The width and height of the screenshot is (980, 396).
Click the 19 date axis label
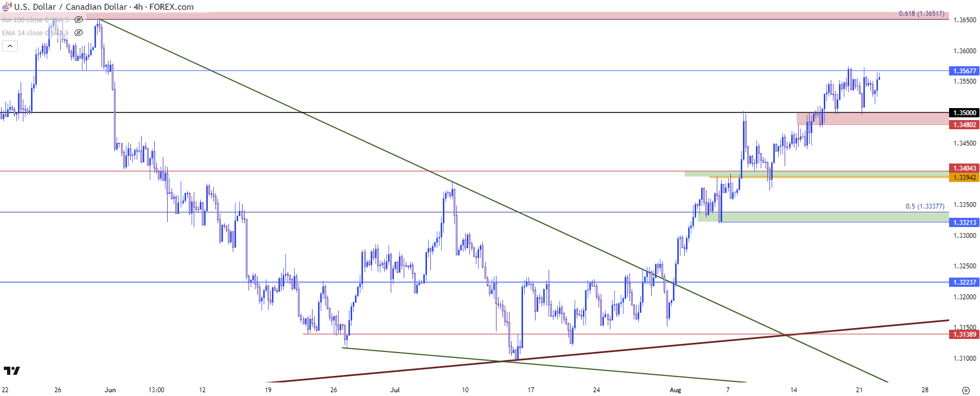point(268,390)
